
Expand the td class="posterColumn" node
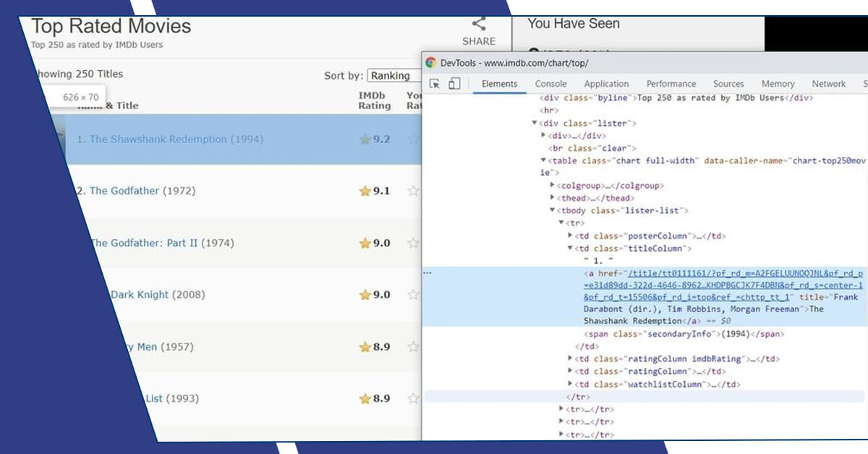pyautogui.click(x=571, y=236)
